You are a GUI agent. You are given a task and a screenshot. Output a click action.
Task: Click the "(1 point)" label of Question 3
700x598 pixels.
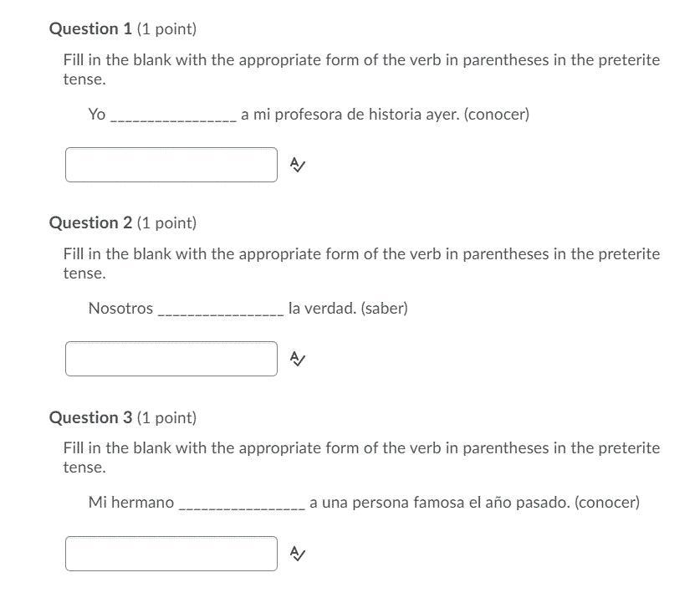pos(166,417)
